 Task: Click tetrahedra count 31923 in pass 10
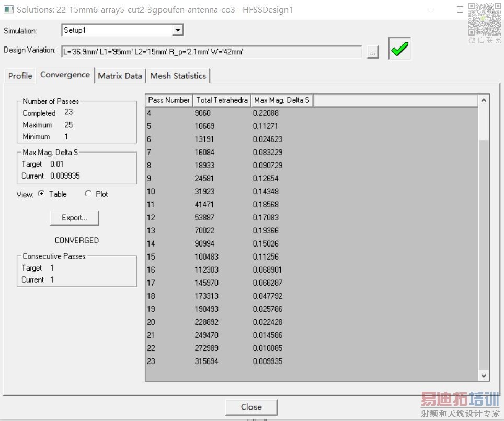coord(204,191)
